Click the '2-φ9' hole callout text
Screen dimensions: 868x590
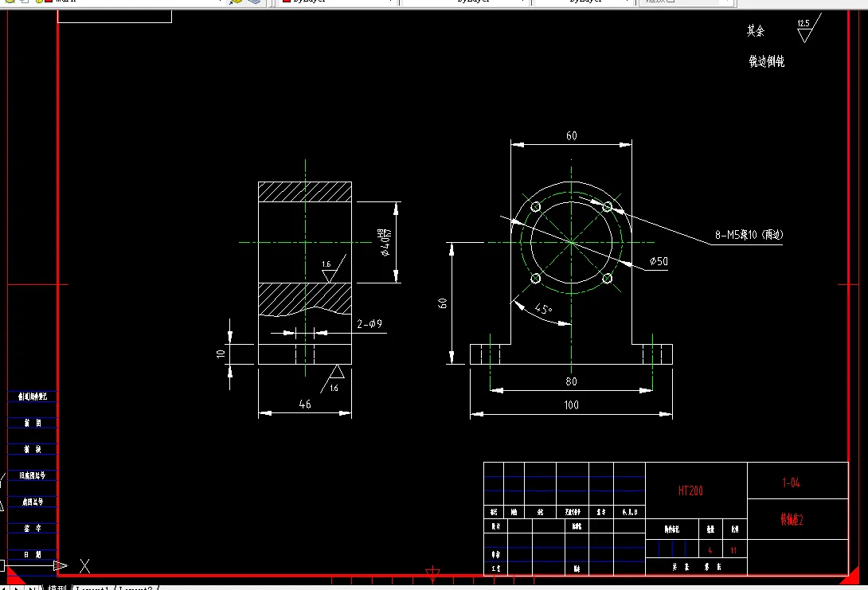click(369, 324)
